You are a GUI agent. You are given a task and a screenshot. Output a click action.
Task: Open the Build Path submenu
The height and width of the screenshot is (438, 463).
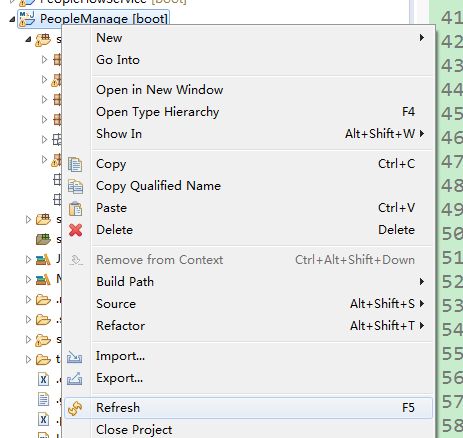click(262, 282)
